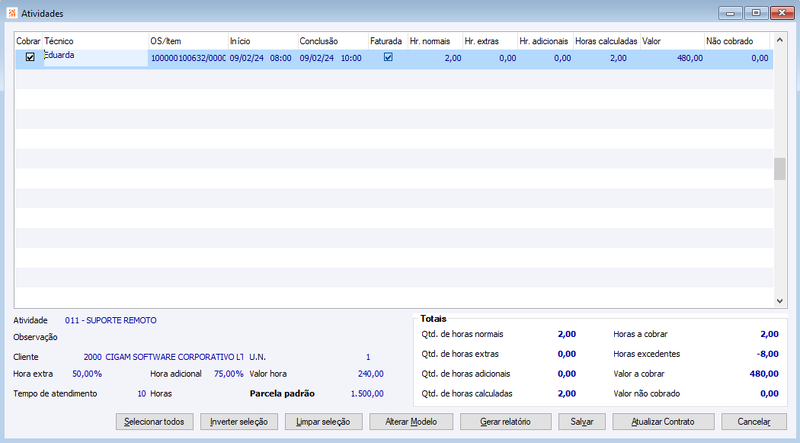This screenshot has width=800, height=443.
Task: Close the Atividades window
Action: pyautogui.click(x=782, y=13)
